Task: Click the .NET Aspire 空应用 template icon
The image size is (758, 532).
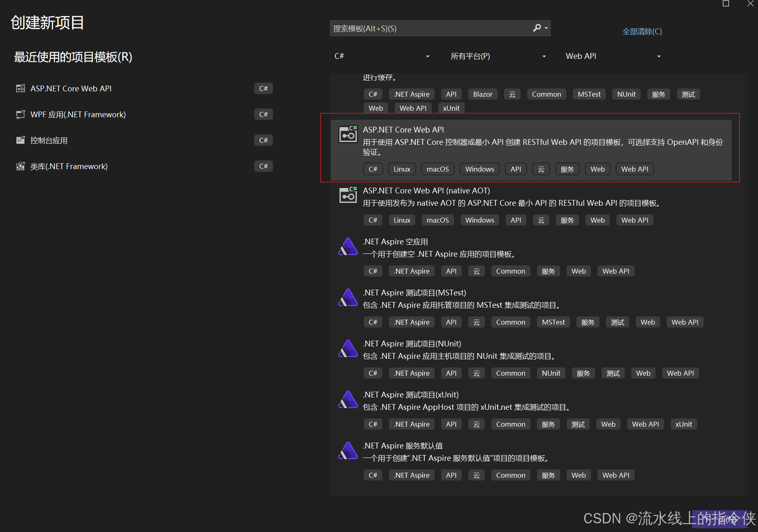Action: [348, 246]
